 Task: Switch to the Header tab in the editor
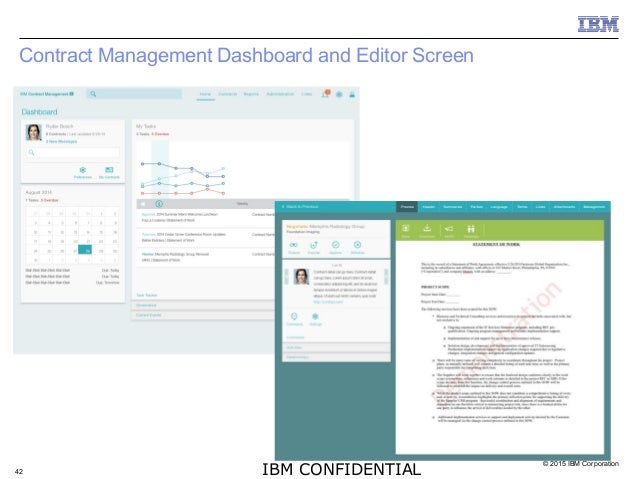point(428,207)
